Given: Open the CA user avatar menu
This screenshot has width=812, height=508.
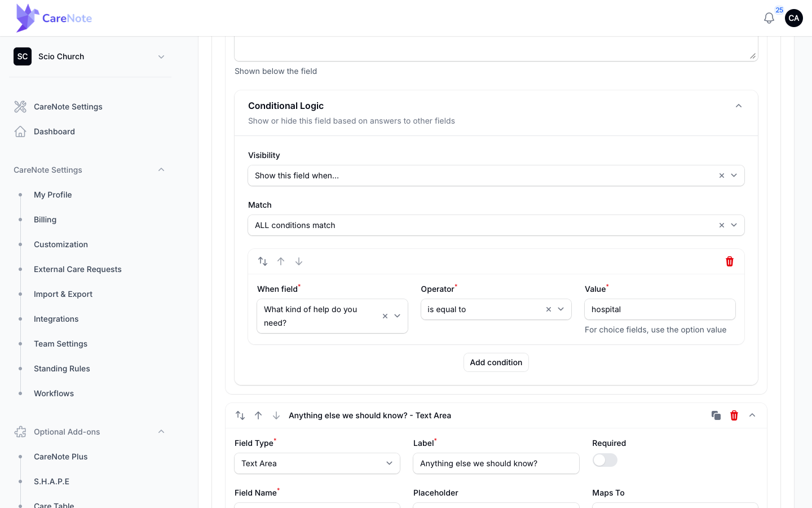Looking at the screenshot, I should 794,18.
